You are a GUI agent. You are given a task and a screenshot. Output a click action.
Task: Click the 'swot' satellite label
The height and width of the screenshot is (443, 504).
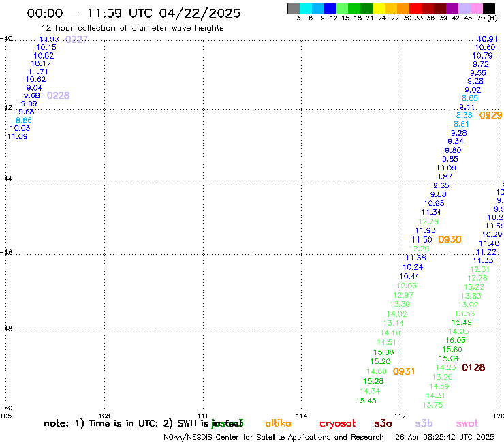coord(467,423)
